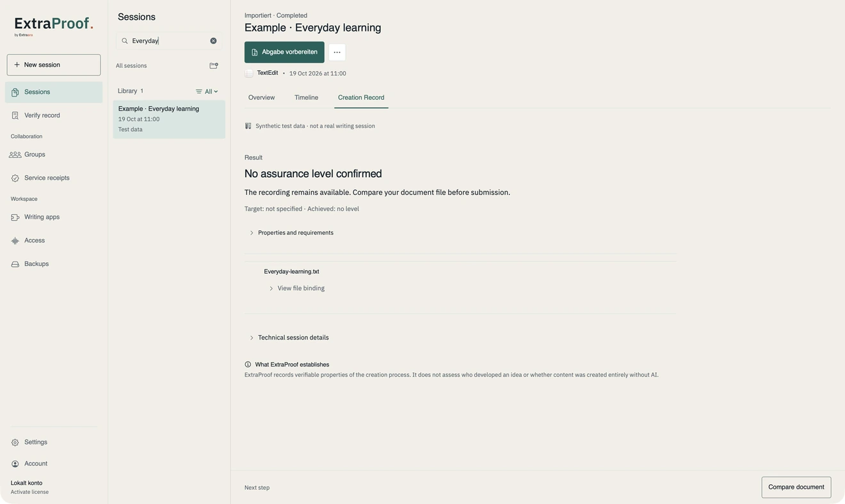Click the Abgabe vorbereiten button
Viewport: 845px width, 504px height.
click(x=284, y=52)
